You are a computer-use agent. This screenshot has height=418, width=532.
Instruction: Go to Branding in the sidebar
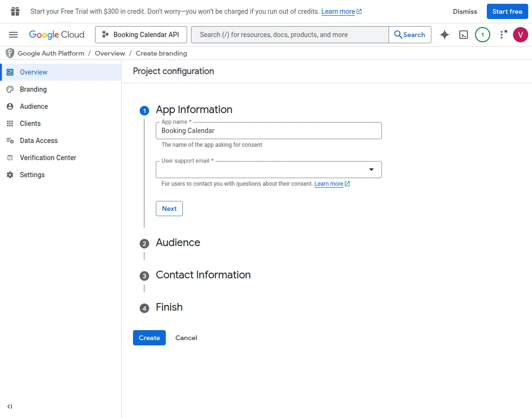[x=33, y=89]
